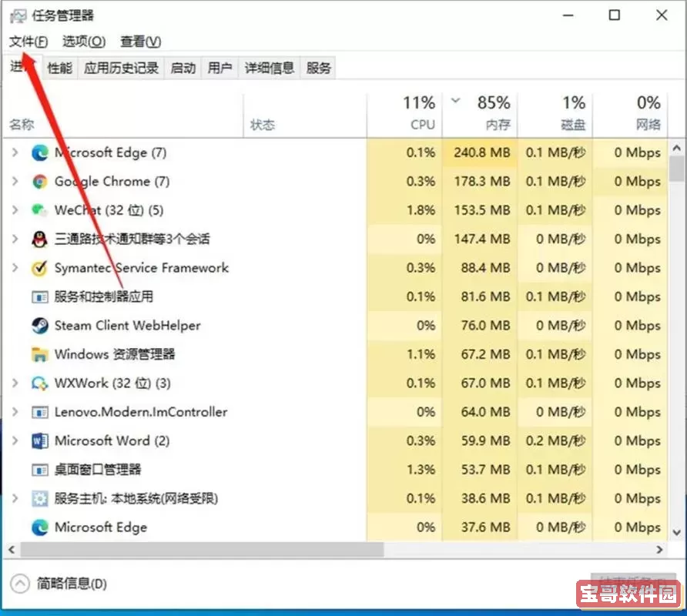This screenshot has height=616, width=687.
Task: Select the Windows 资源管理器 row name
Action: (x=114, y=354)
